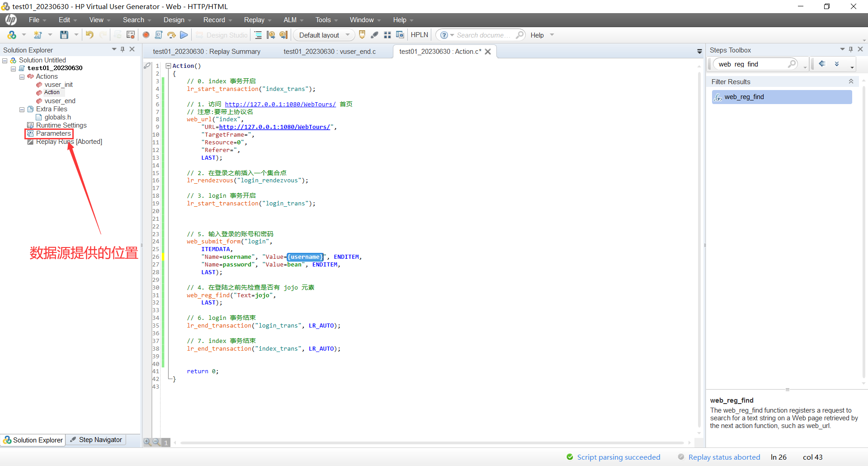Click the search magnifier in Search documents box

pos(520,34)
